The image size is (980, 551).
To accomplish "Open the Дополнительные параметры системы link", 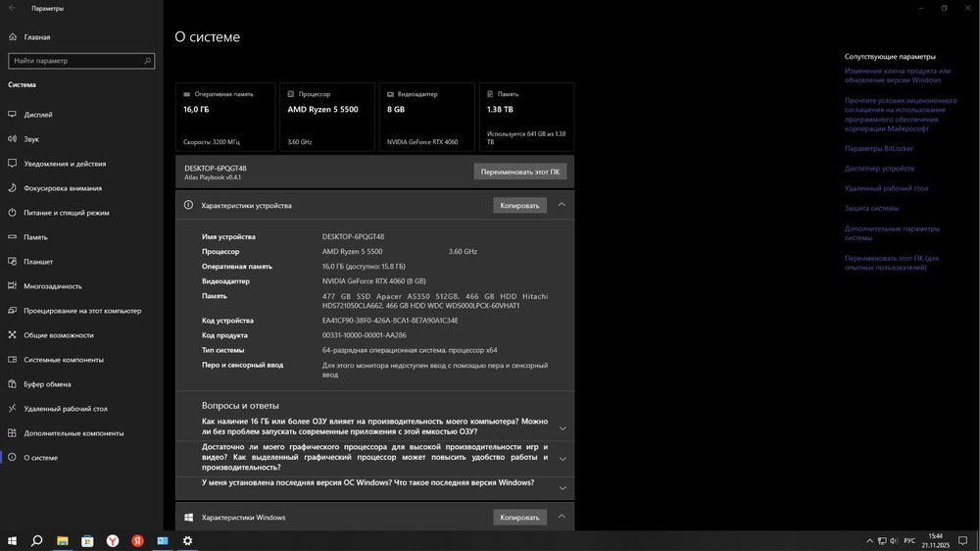I will [x=892, y=232].
